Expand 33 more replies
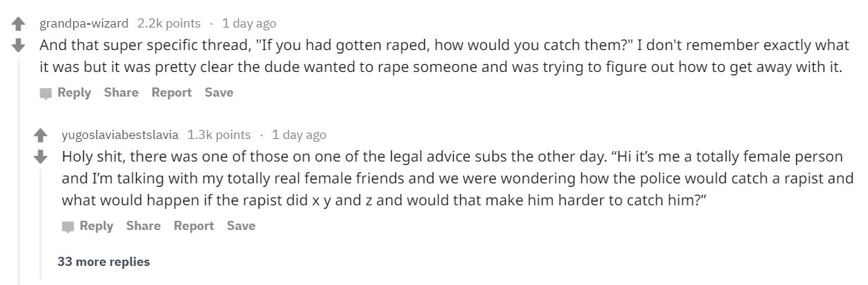Image resolution: width=868 pixels, height=285 pixels. (x=104, y=262)
